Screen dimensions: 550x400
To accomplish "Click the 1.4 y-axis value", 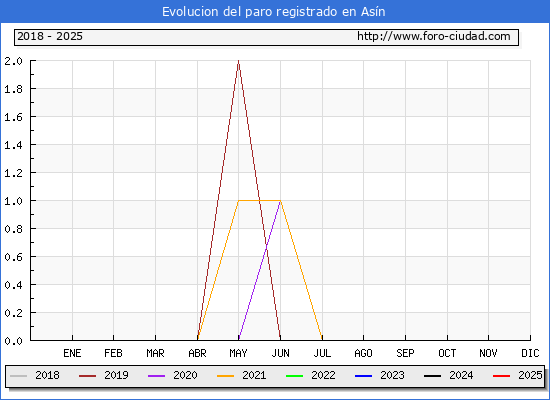I will point(13,145).
